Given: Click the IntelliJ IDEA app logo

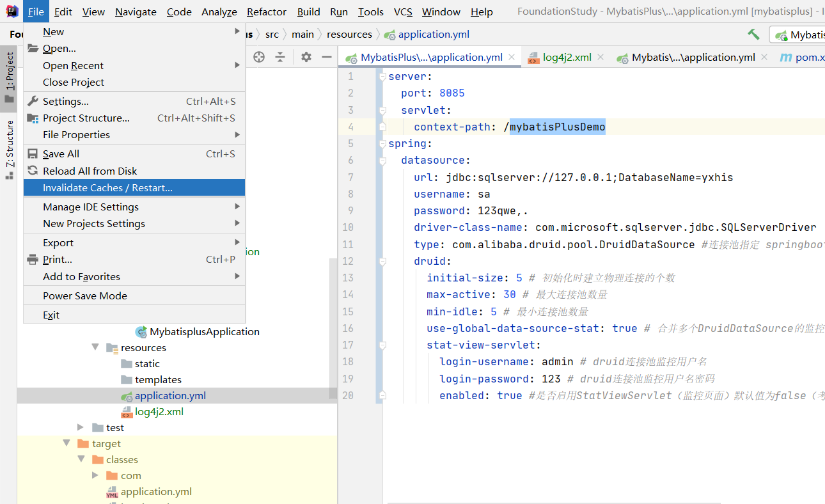Looking at the screenshot, I should click(12, 12).
